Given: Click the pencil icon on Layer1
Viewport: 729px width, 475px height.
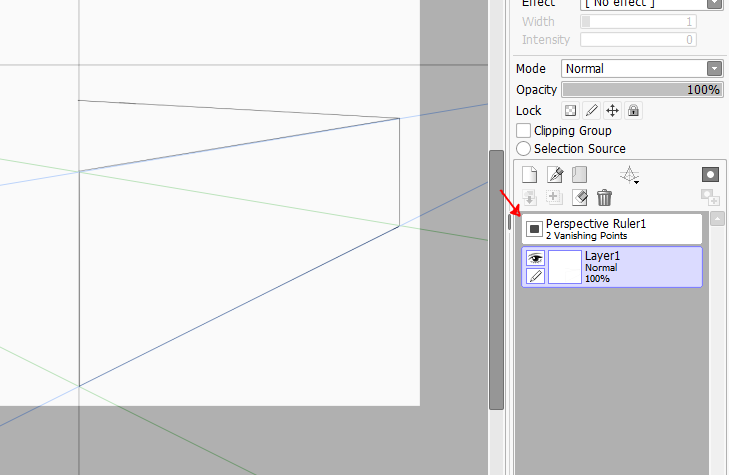Looking at the screenshot, I should pyautogui.click(x=536, y=276).
